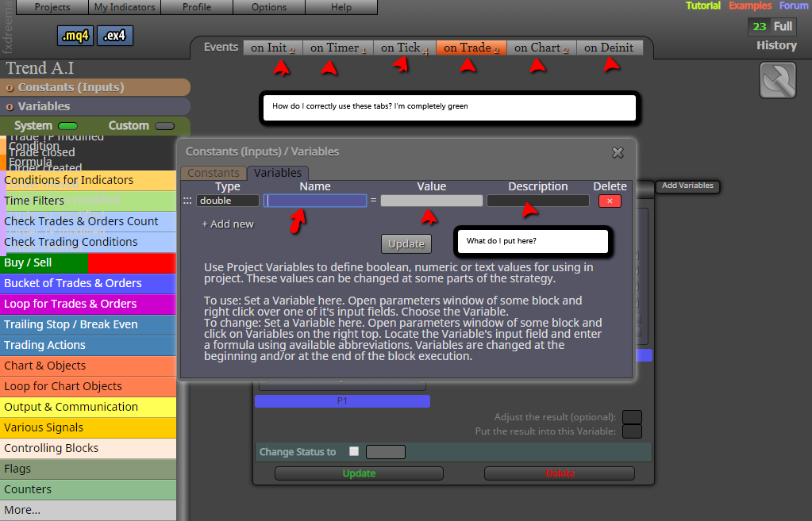Expand Buy / Sell category
The image size is (812, 521).
88,262
